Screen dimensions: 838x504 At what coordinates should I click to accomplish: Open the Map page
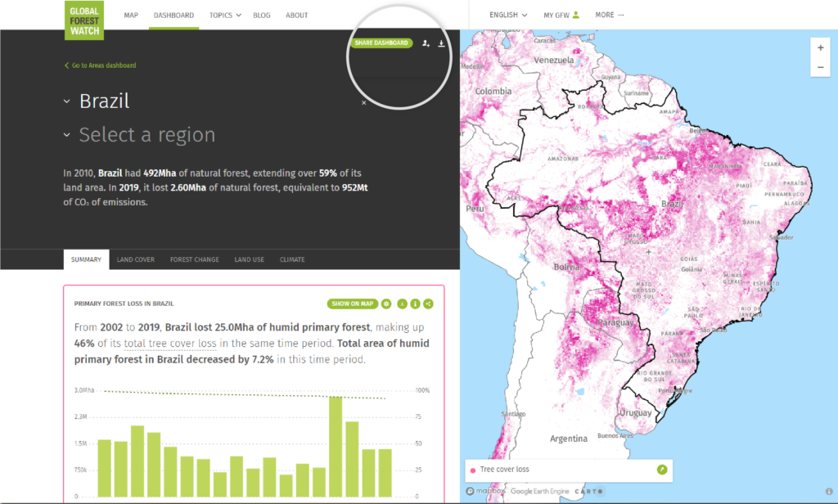click(131, 15)
